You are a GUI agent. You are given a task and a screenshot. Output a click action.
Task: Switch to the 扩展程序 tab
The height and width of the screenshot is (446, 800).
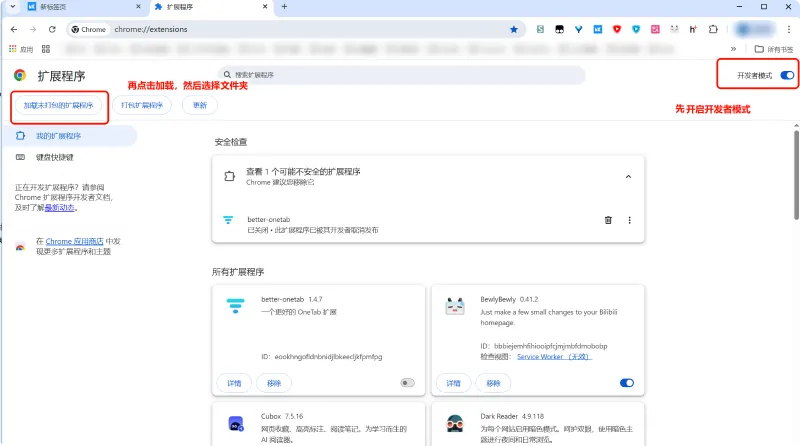[211, 7]
